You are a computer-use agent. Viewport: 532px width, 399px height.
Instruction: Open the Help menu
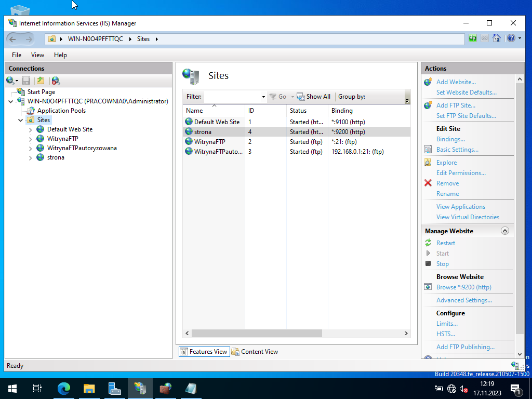(x=60, y=55)
